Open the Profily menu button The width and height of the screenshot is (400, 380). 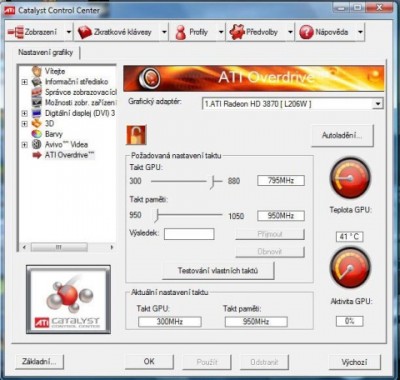(194, 32)
